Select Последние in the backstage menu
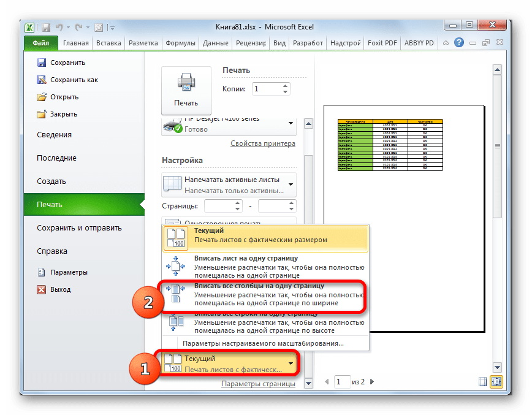Screen dimensions: 532x415 coord(56,158)
